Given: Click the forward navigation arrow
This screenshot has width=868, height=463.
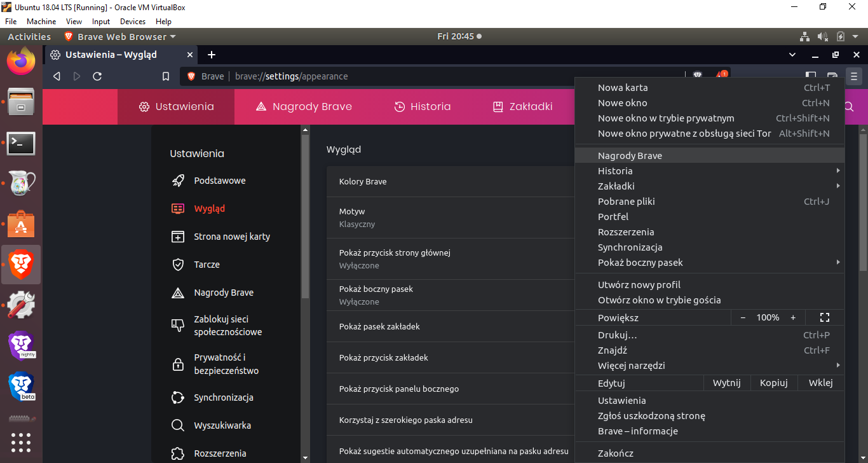Looking at the screenshot, I should coord(77,76).
